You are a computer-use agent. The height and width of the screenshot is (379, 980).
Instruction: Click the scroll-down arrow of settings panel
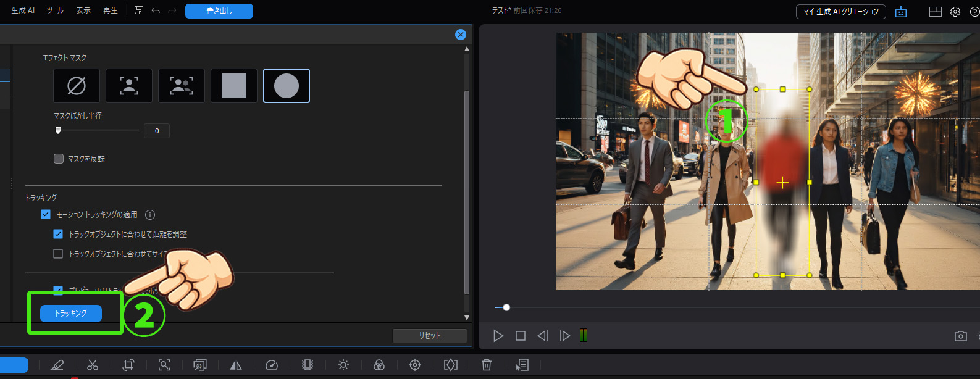(x=467, y=317)
